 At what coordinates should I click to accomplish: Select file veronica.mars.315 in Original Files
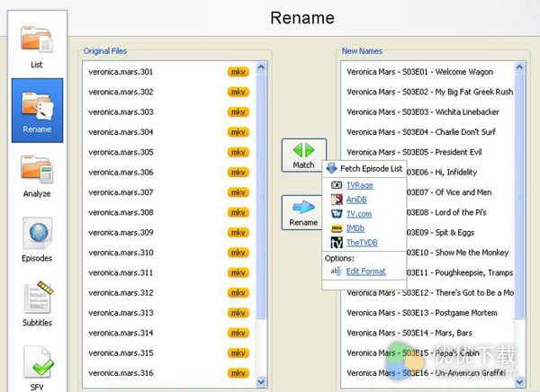point(169,352)
